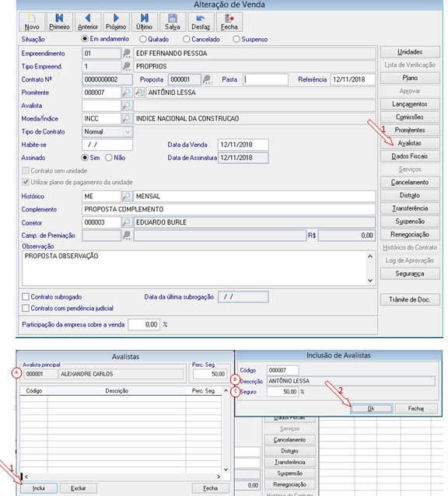Toggle Utilizar plano de pagamento da unidade

26,182
